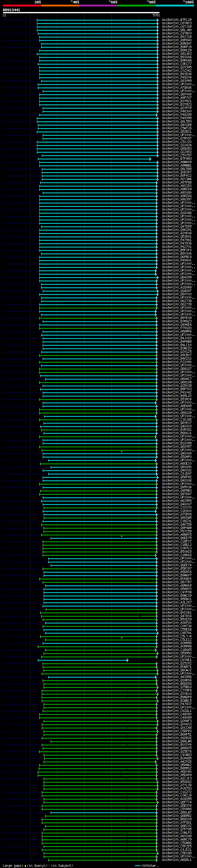Open hit UniRef100_Q6GVM7
This screenshot has height=868, width=197.
tap(177, 446)
